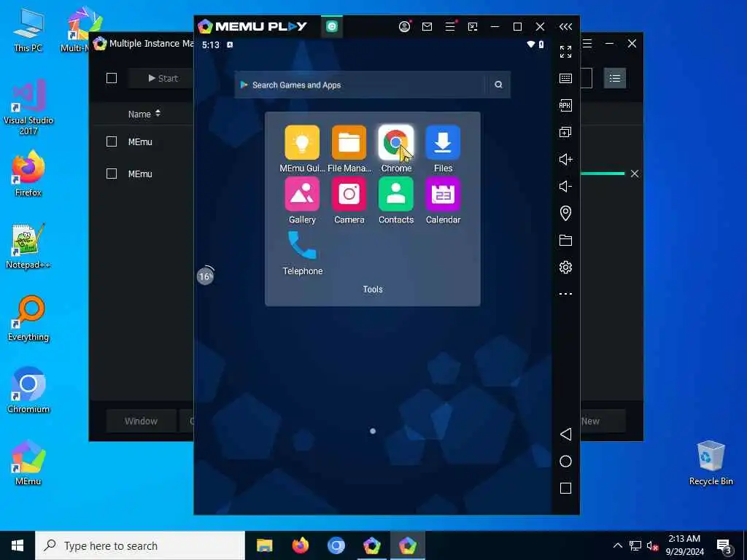Check the first MEmu instance checkbox

112,141
